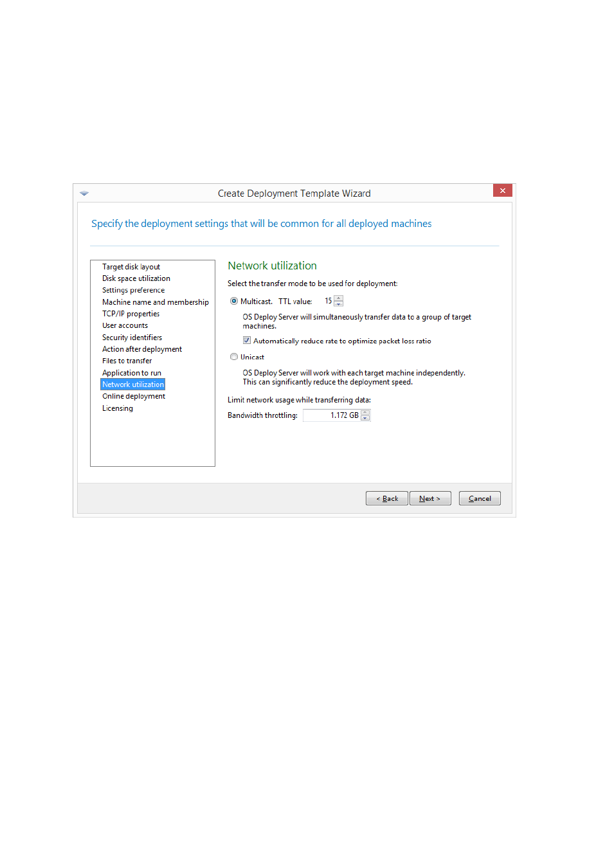Select Action after deployment item
This screenshot has height=868, width=614.
(142, 349)
